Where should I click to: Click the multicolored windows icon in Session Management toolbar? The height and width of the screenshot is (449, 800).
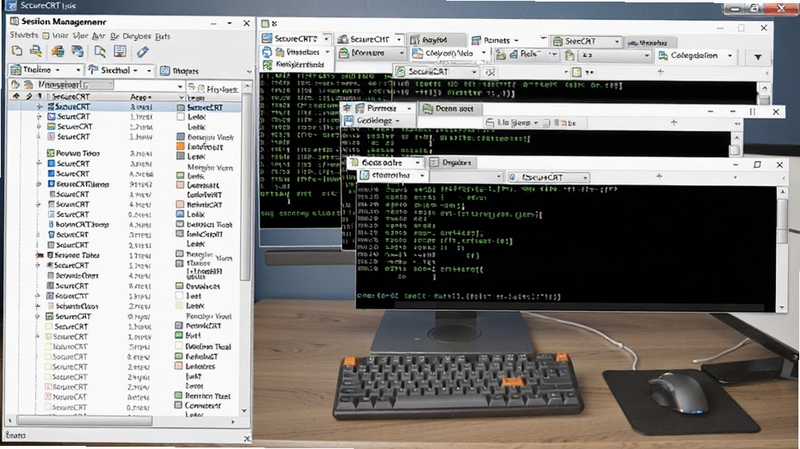58,51
